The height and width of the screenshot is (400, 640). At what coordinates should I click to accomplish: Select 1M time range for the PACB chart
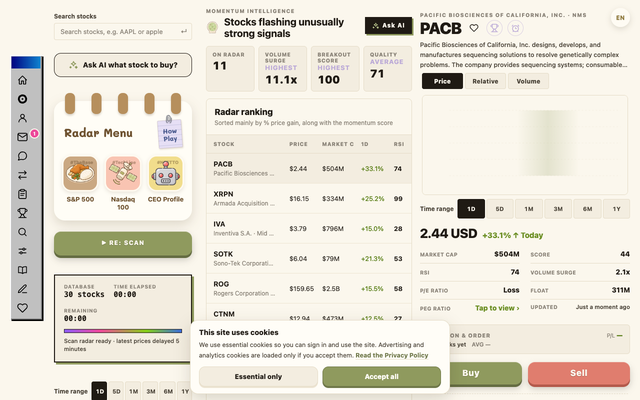click(x=529, y=209)
